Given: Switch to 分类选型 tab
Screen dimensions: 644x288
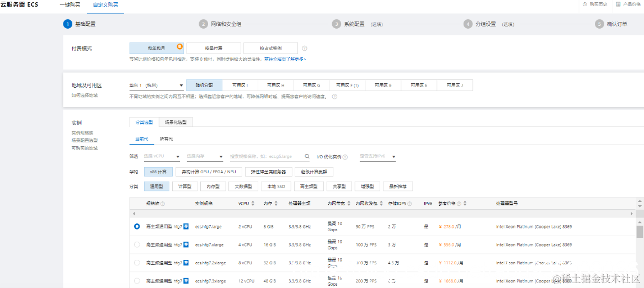Looking at the screenshot, I should pos(144,122).
